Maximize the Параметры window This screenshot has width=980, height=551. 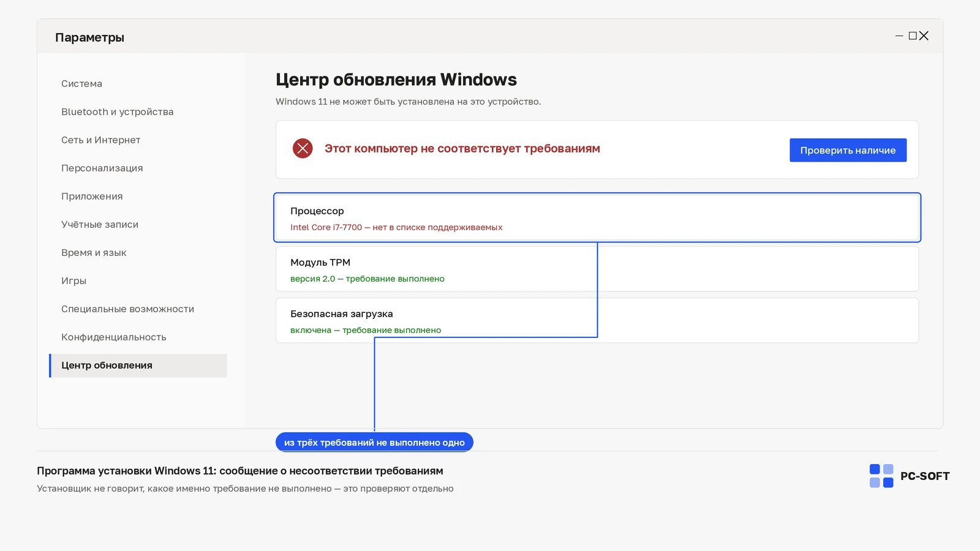(913, 36)
